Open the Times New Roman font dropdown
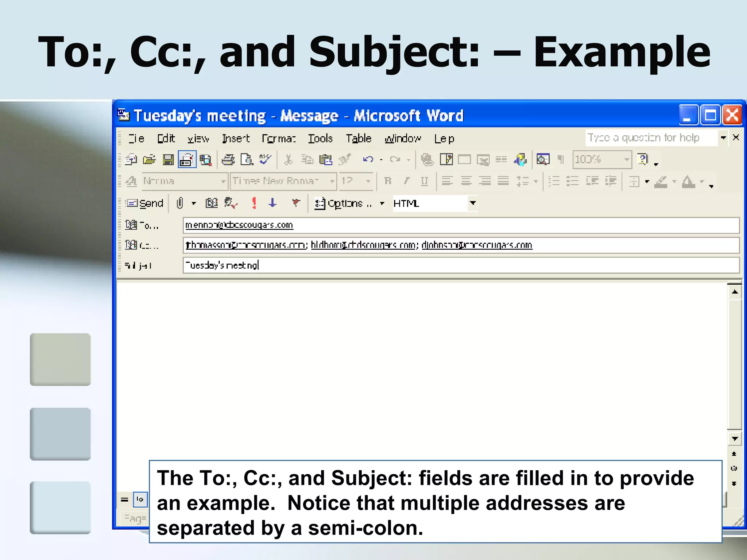747x560 pixels. tap(332, 181)
